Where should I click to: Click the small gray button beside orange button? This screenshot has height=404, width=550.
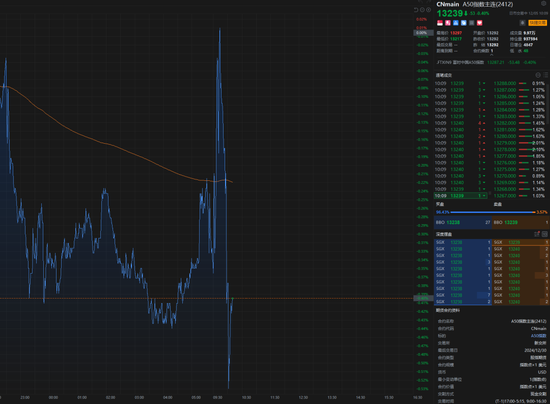tap(522, 23)
